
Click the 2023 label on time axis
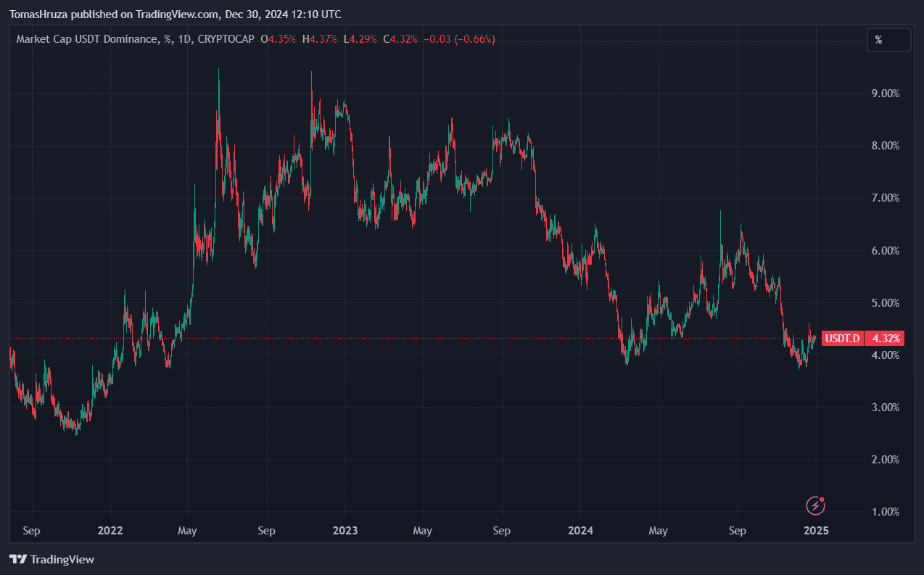point(345,531)
